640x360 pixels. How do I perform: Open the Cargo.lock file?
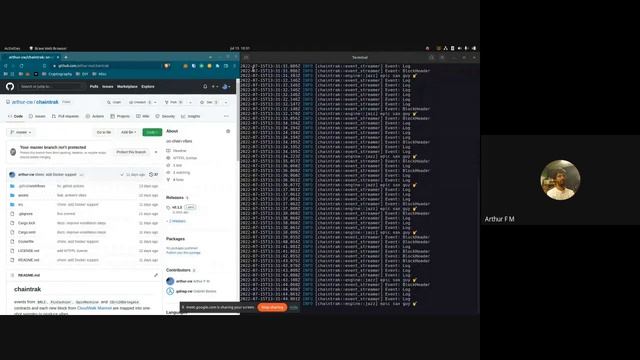(x=27, y=223)
